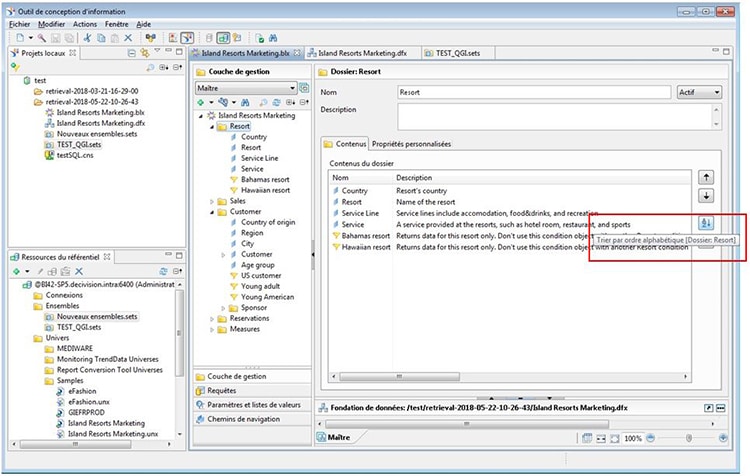Click the detach data foundation view icon
The width and height of the screenshot is (750, 476).
708,408
